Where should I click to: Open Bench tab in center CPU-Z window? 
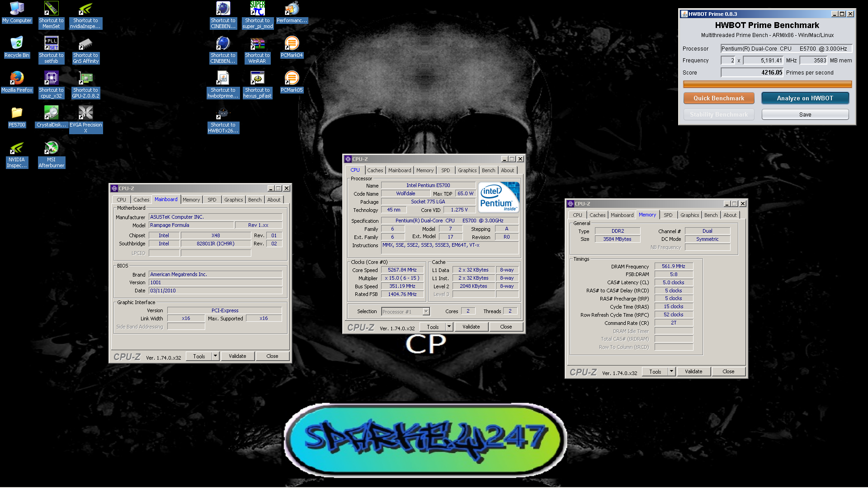(x=488, y=170)
